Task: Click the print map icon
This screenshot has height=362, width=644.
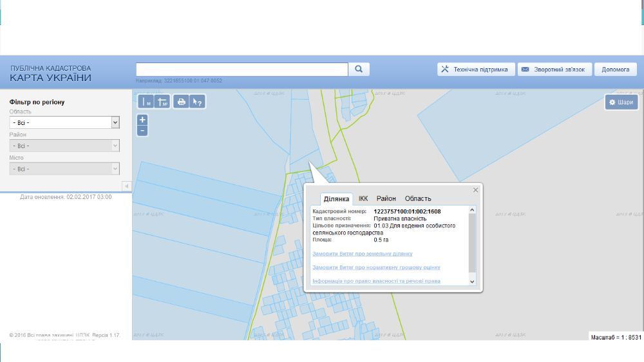Action: tap(181, 102)
